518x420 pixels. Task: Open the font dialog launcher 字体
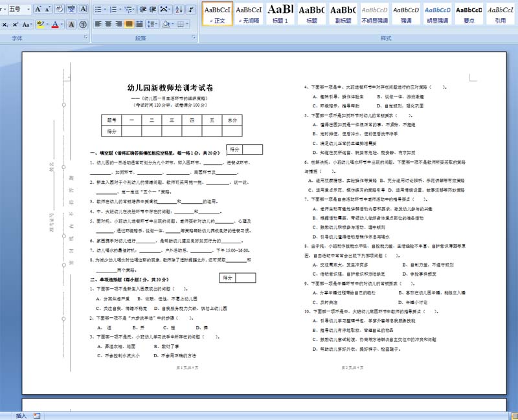86,38
